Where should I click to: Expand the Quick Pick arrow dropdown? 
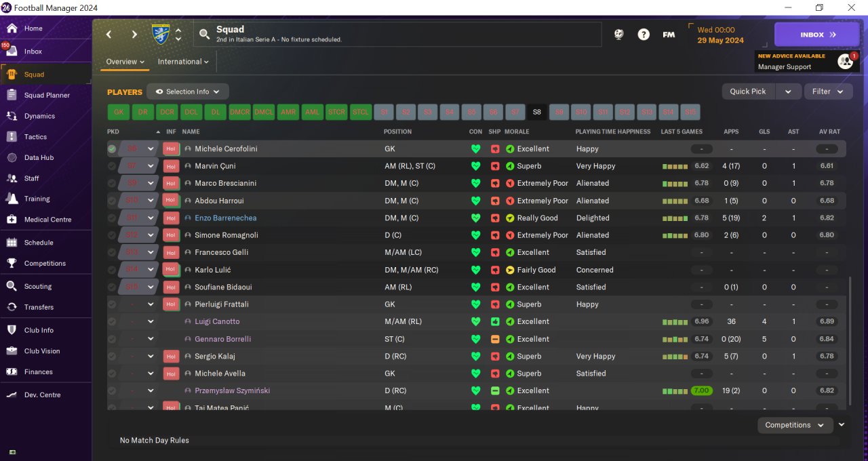pyautogui.click(x=788, y=92)
